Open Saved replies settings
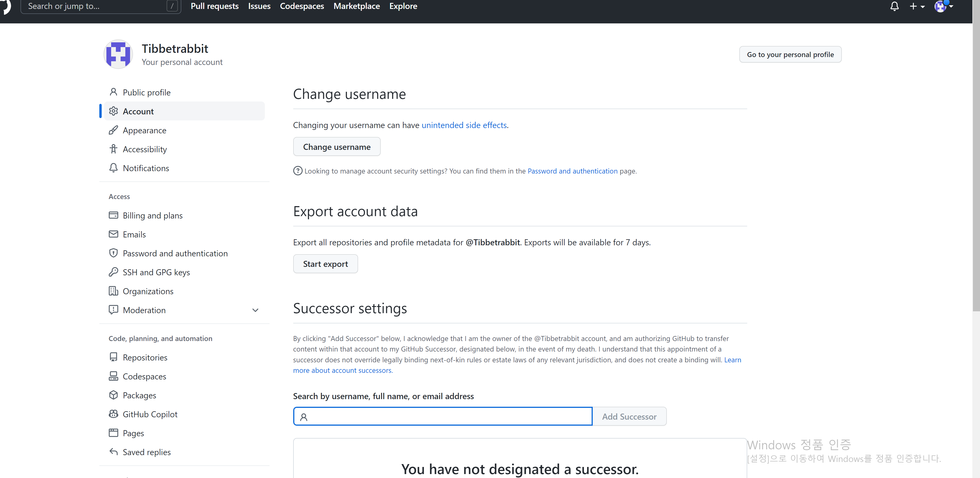 pyautogui.click(x=184, y=452)
